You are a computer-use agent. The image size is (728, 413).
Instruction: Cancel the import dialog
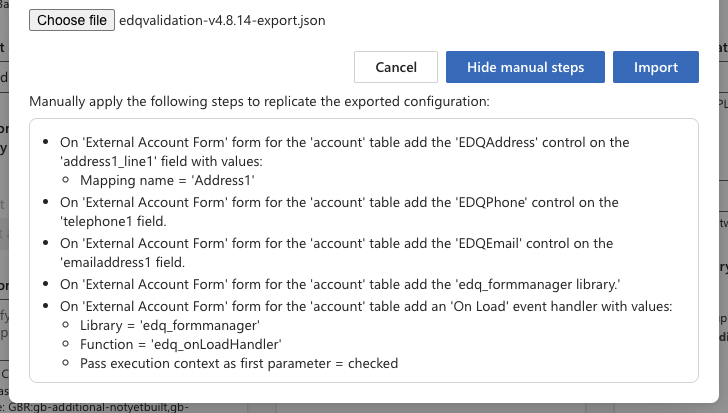tap(396, 67)
